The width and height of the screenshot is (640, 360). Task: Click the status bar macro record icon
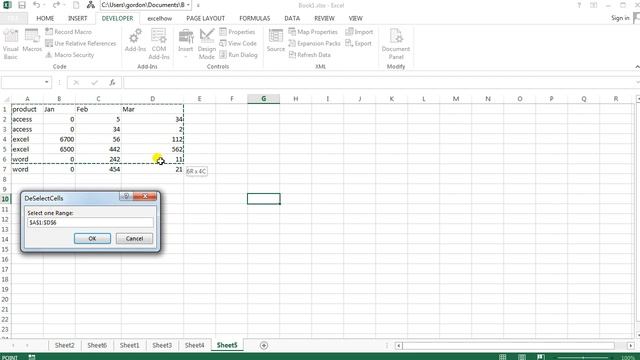31,357
